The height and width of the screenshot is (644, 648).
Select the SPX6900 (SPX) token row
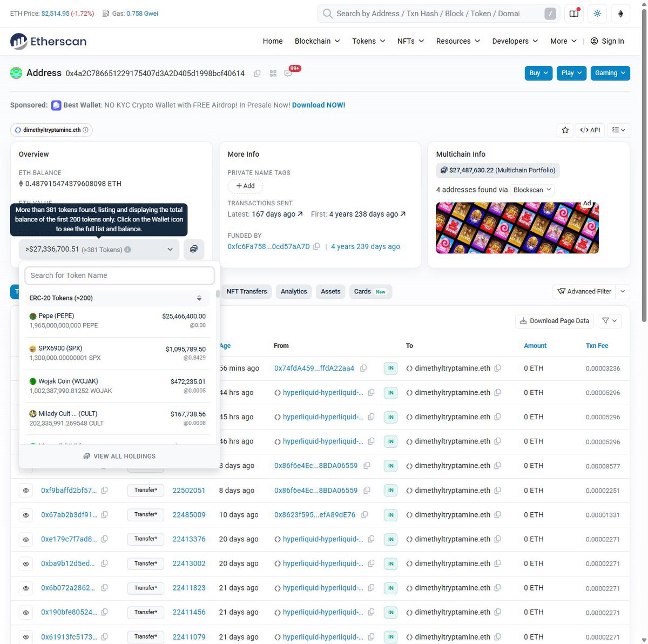(117, 353)
